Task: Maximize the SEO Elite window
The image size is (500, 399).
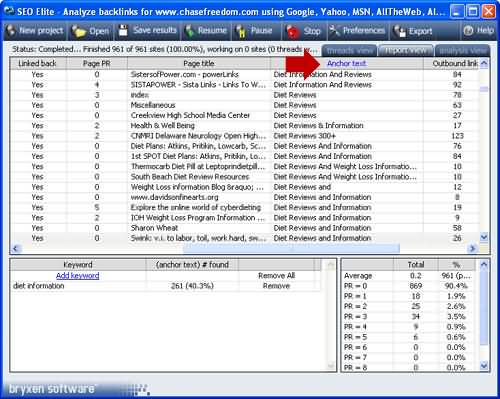Action: coord(472,12)
